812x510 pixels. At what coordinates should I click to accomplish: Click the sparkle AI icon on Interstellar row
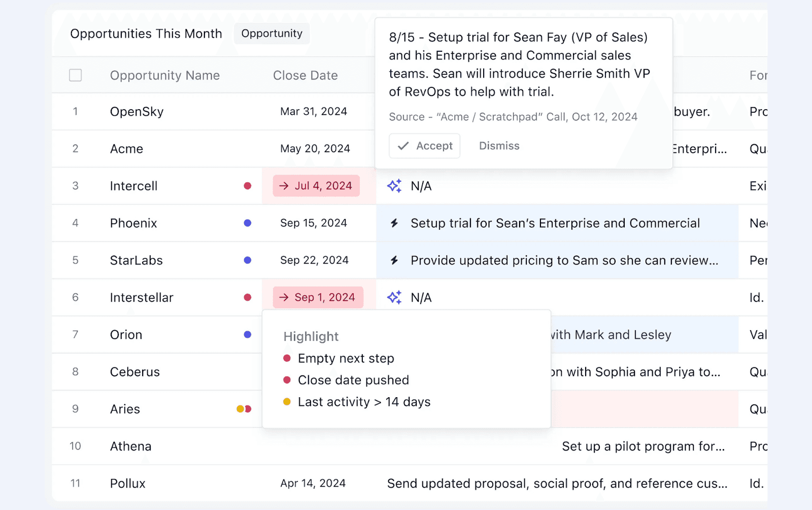tap(394, 297)
